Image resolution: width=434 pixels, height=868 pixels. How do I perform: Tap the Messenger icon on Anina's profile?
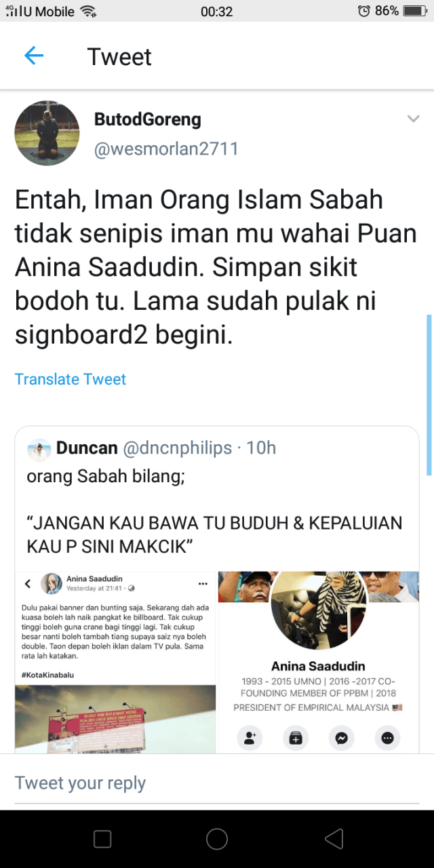click(x=342, y=738)
